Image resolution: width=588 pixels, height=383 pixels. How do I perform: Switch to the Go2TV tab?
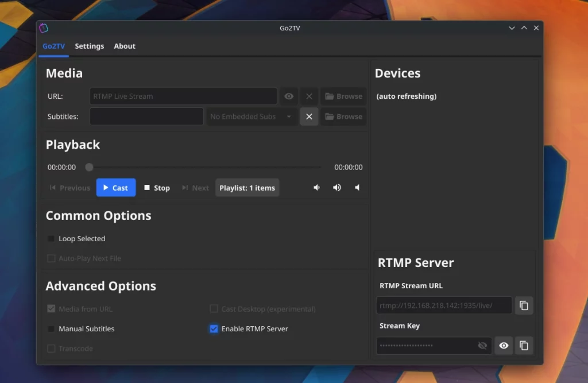[53, 46]
